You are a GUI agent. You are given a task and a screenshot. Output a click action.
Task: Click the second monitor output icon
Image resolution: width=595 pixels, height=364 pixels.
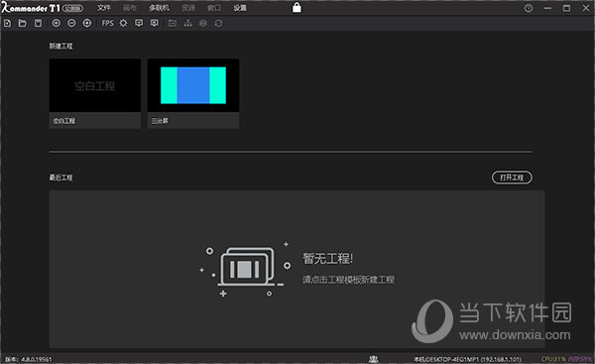[x=155, y=24]
